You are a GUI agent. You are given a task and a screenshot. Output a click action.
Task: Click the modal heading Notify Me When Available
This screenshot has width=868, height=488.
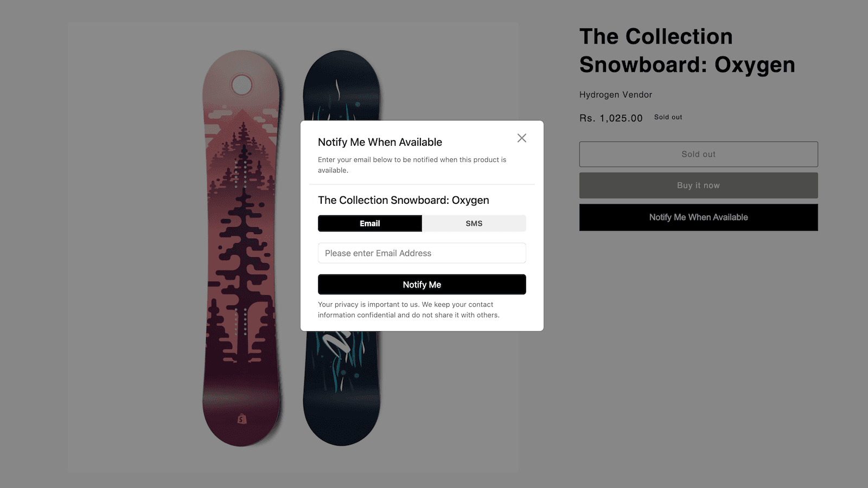coord(379,142)
